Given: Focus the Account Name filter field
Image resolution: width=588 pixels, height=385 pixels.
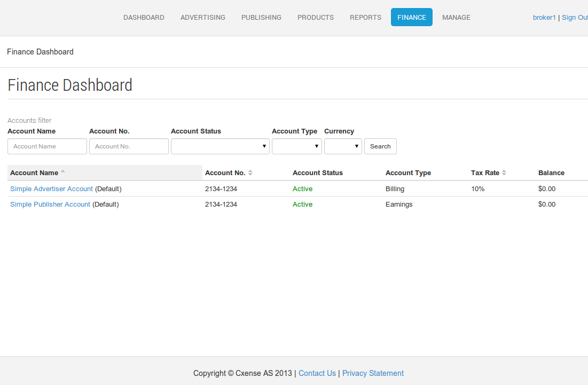Looking at the screenshot, I should (x=47, y=146).
